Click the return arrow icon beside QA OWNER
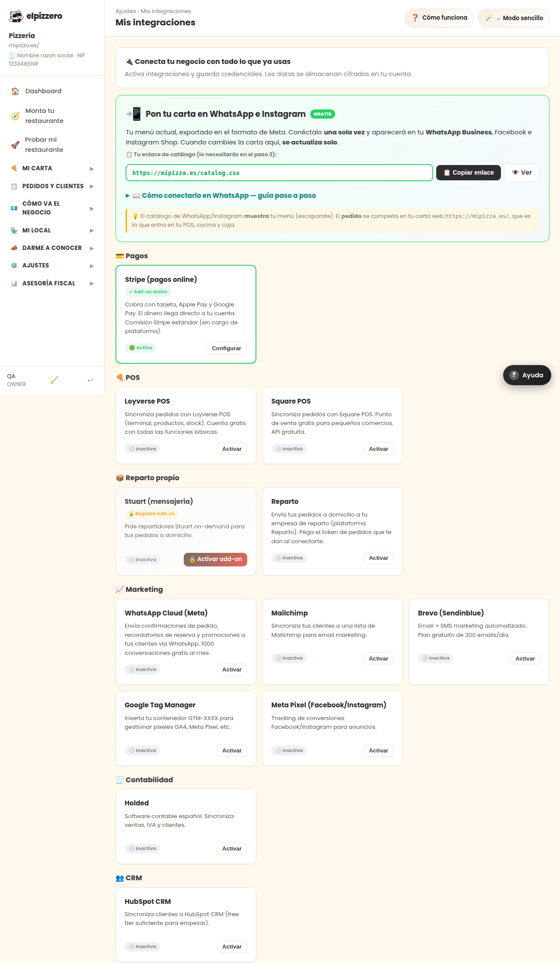The image size is (560, 963). click(90, 380)
